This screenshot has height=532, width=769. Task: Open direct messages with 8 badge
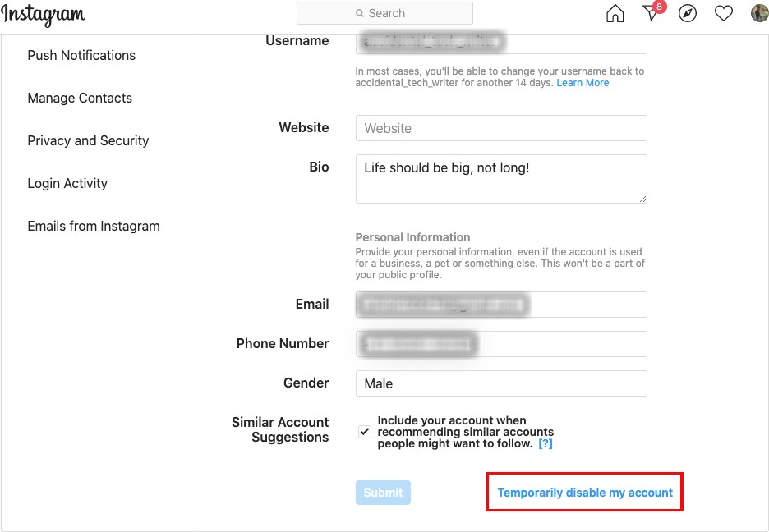[653, 11]
